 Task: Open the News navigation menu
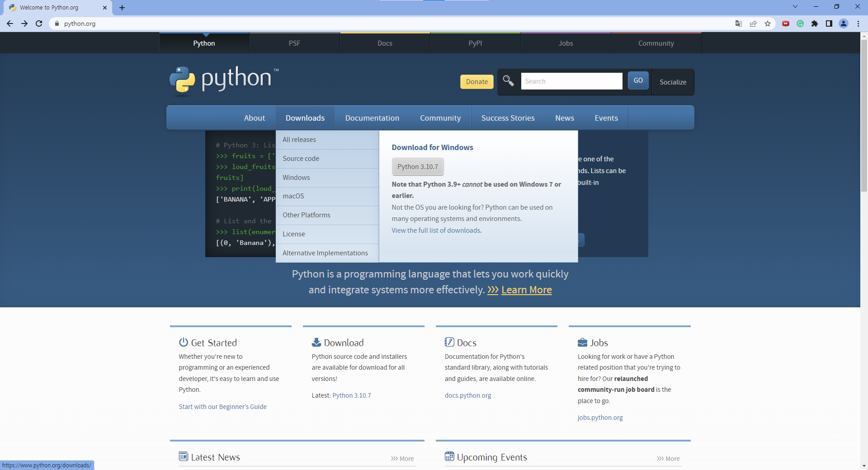[x=565, y=118]
